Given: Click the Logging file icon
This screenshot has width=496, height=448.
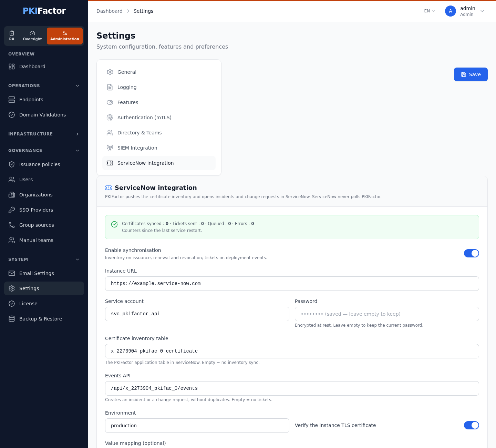Looking at the screenshot, I should click(110, 87).
